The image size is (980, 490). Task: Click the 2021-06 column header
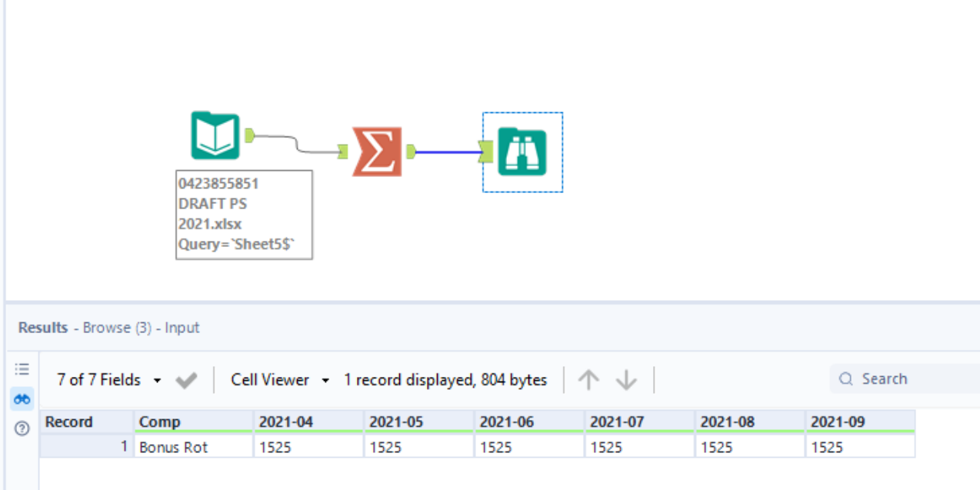528,422
